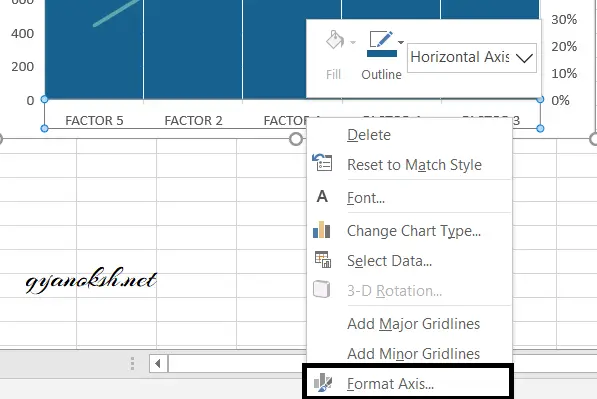Click the Outline pen icon
The image size is (597, 399).
381,39
